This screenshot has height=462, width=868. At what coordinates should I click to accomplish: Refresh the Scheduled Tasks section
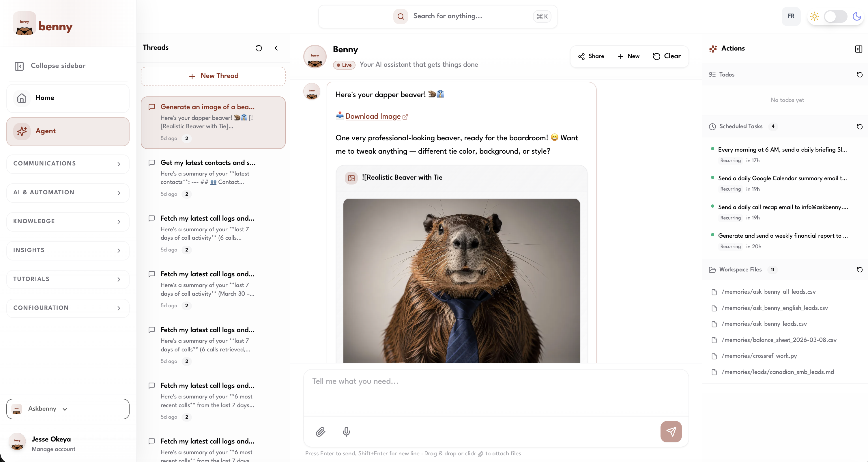tap(860, 126)
